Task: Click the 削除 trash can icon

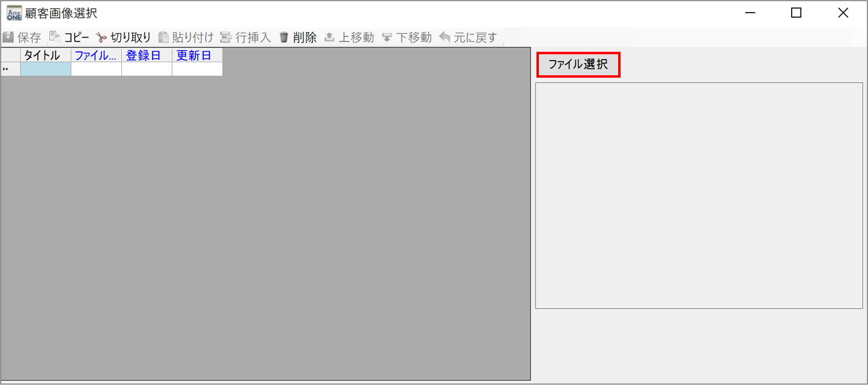Action: pos(284,37)
